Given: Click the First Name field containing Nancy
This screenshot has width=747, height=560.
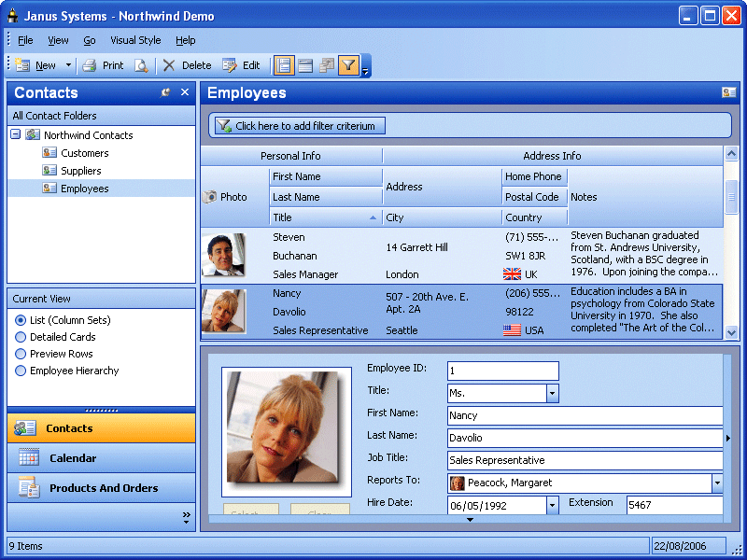Looking at the screenshot, I should [x=585, y=415].
